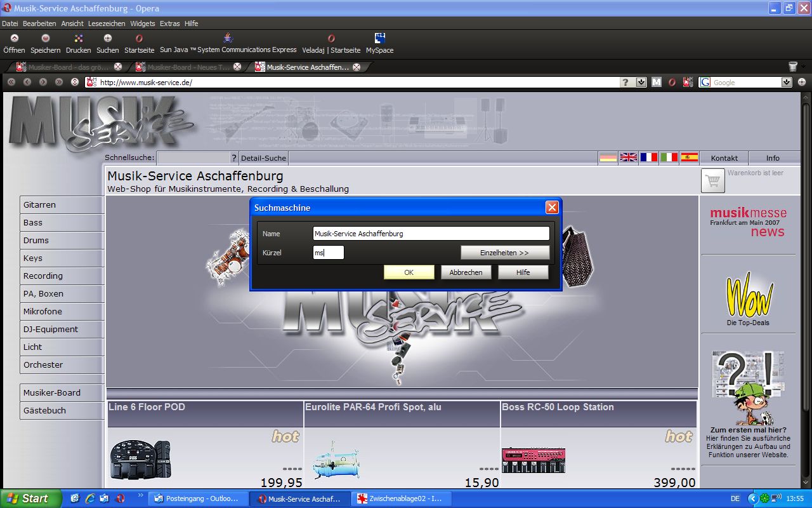Open the Musiker-Board link in sidebar
The width and height of the screenshot is (812, 508).
tap(62, 393)
